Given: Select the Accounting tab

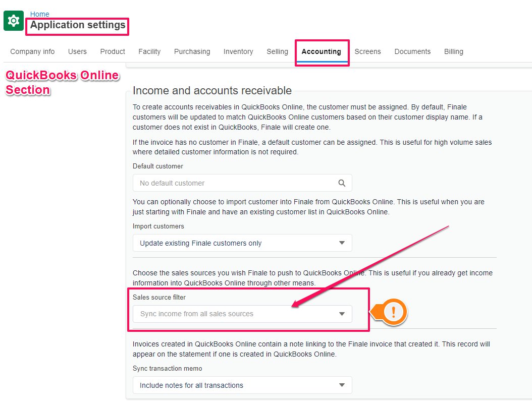Looking at the screenshot, I should 322,51.
